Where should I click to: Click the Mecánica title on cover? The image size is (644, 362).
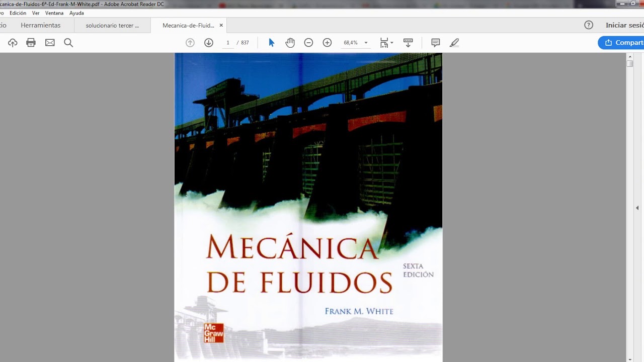click(x=293, y=247)
